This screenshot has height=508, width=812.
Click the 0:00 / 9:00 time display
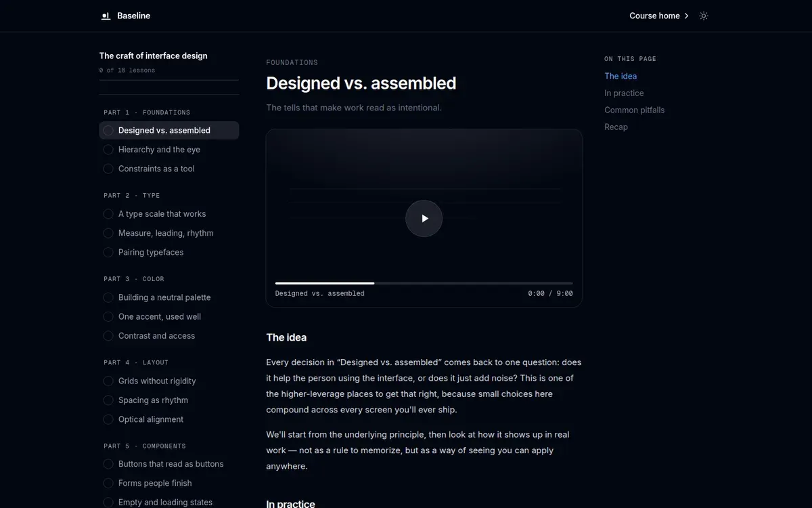coord(550,294)
